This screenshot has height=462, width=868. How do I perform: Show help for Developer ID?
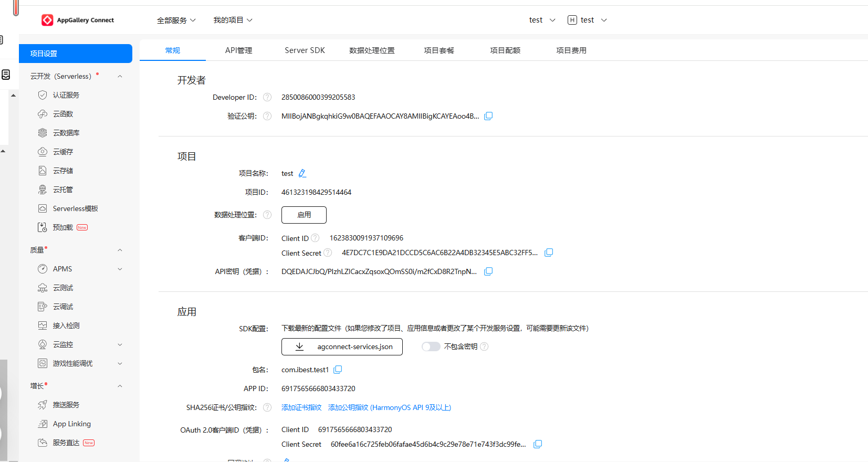click(x=267, y=97)
